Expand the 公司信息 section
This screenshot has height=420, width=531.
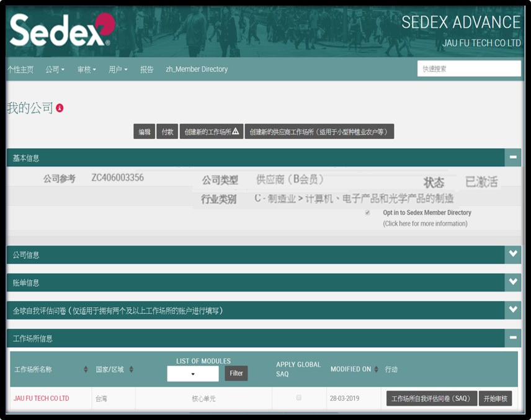point(513,254)
